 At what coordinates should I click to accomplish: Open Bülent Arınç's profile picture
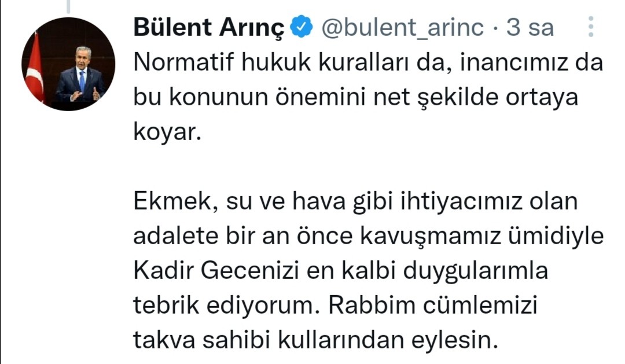68,64
